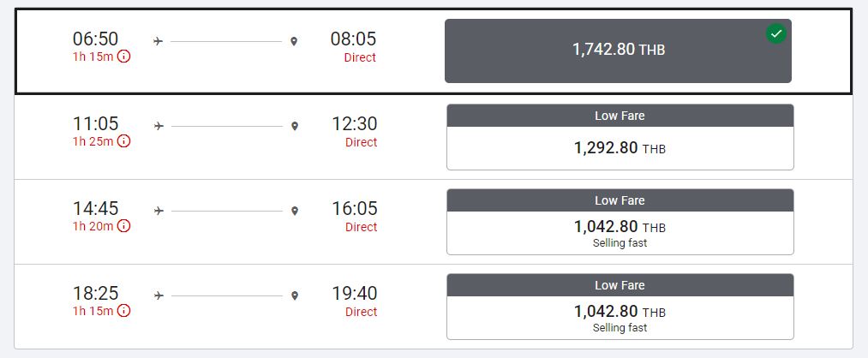Click Direct label under 08:05 arrival
The height and width of the screenshot is (358, 868).
point(360,57)
